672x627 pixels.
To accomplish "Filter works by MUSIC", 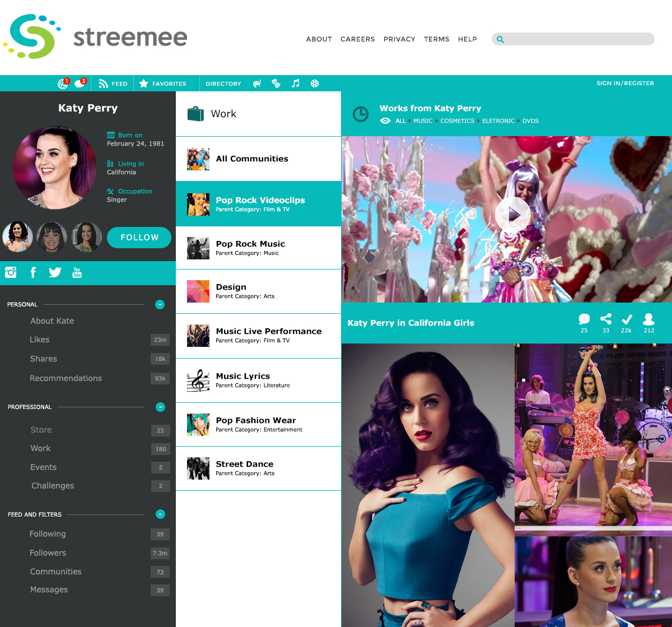I will click(x=423, y=121).
